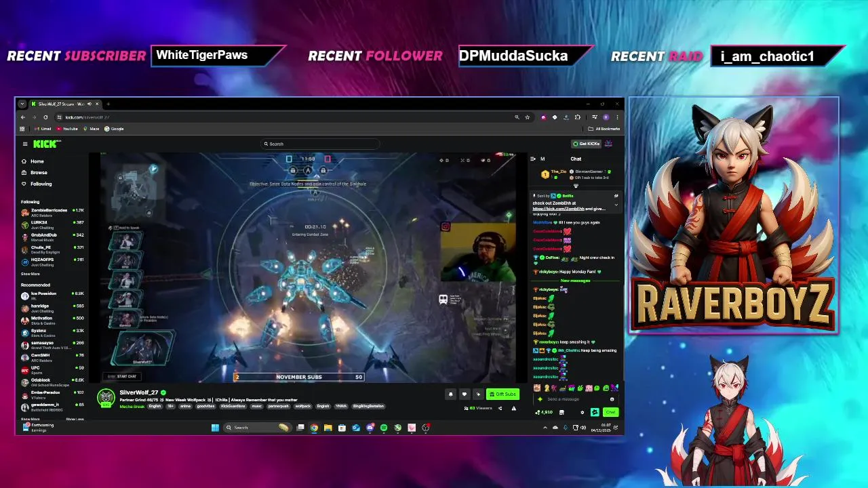Open the Google bookmark

pyautogui.click(x=114, y=129)
